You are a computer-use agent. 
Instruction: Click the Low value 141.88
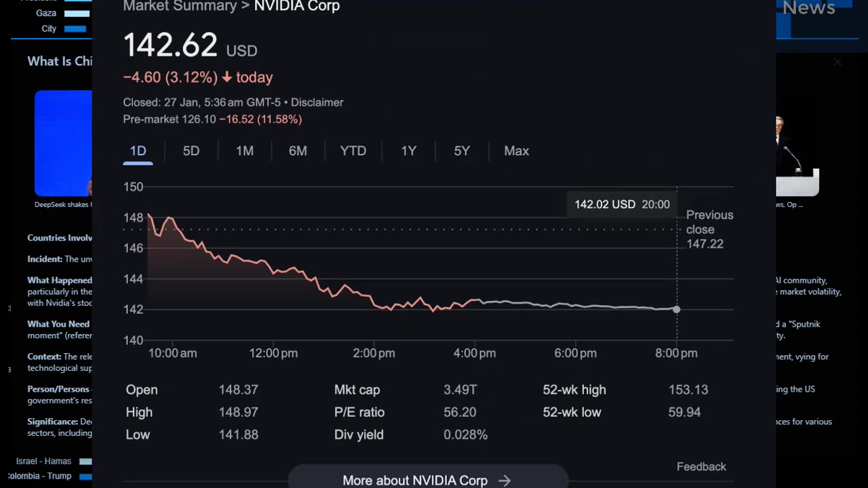point(238,434)
